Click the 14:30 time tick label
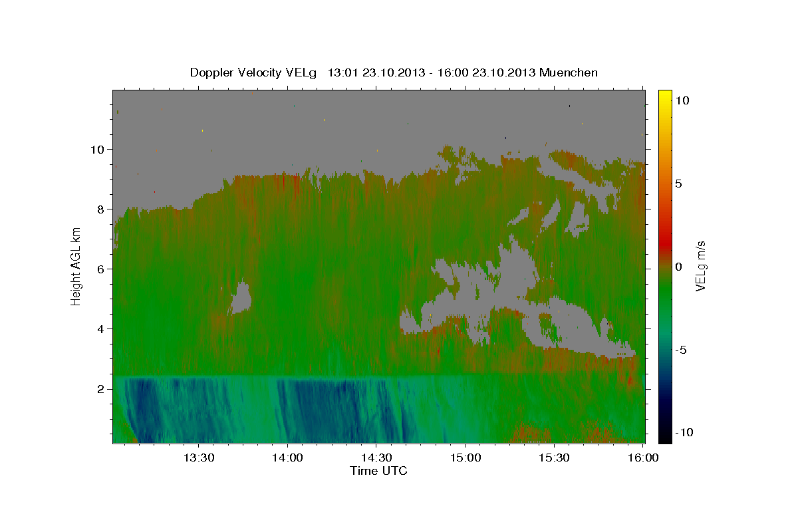The image size is (798, 532). coord(376,458)
